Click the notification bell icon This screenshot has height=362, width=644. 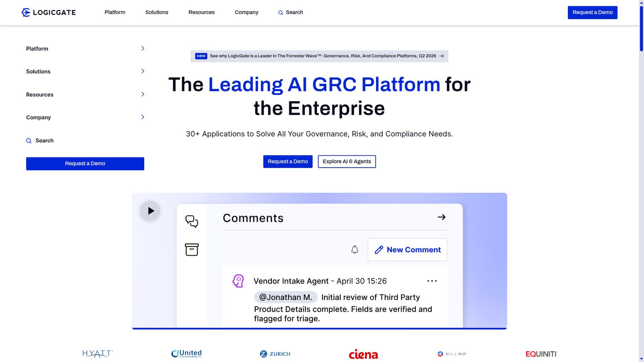pyautogui.click(x=355, y=250)
